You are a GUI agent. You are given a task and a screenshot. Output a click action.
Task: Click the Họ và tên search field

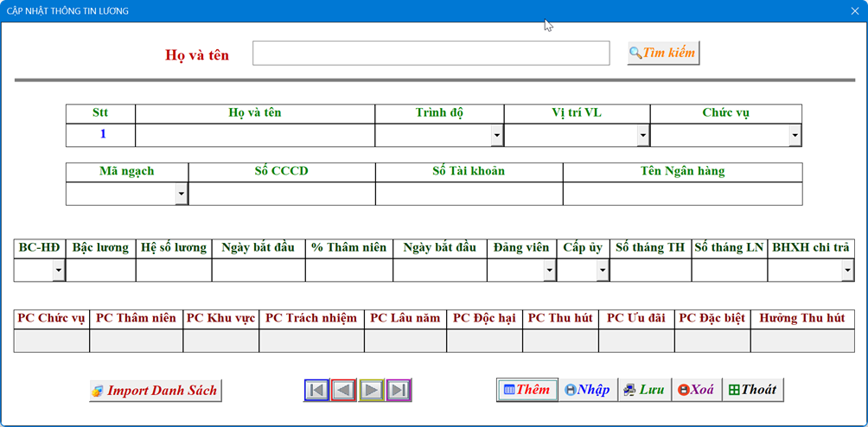pos(431,54)
